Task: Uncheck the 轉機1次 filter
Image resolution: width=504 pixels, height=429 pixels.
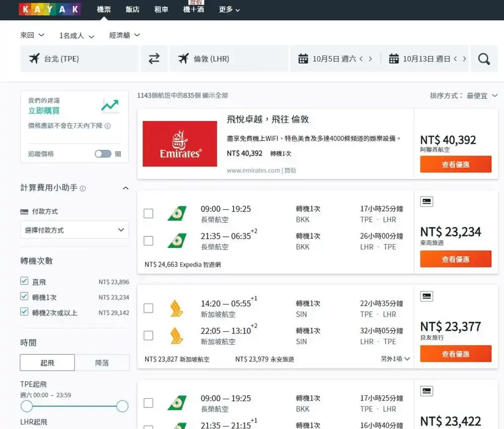Action: click(24, 296)
